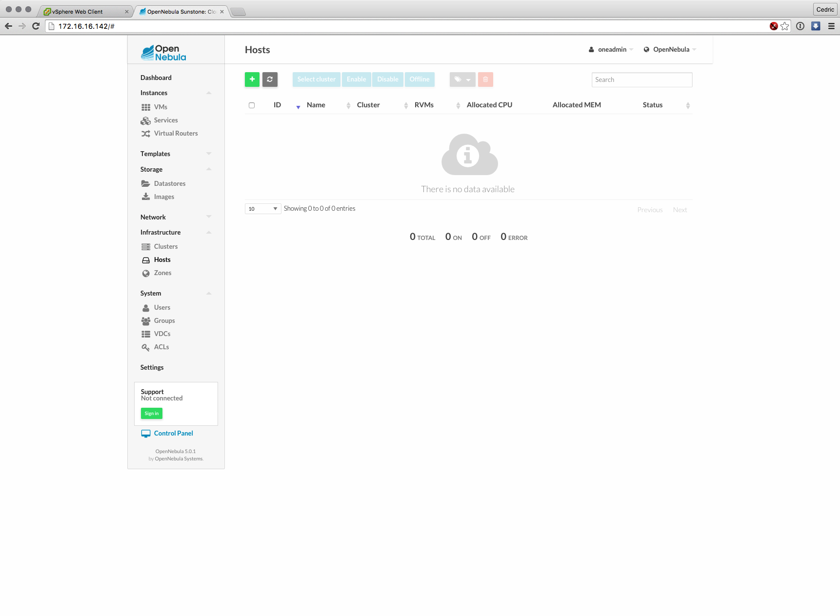The image size is (840, 616).
Task: Click the green add host plus button
Action: click(x=252, y=79)
